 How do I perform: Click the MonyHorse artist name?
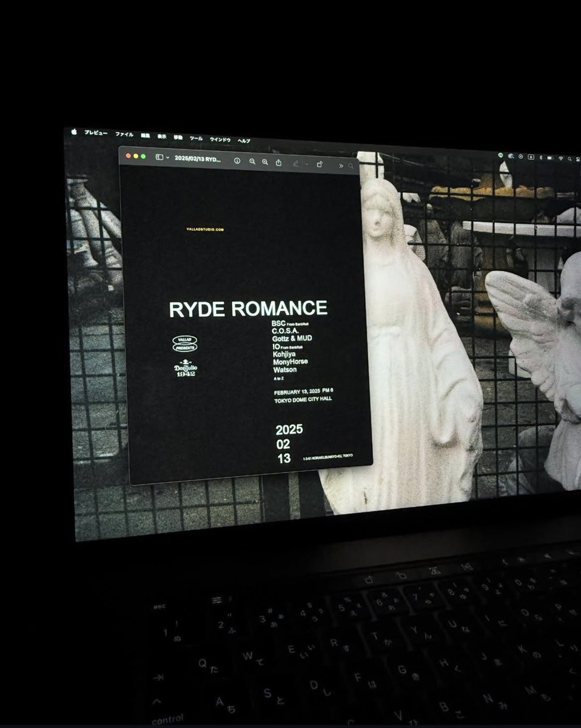click(x=290, y=361)
